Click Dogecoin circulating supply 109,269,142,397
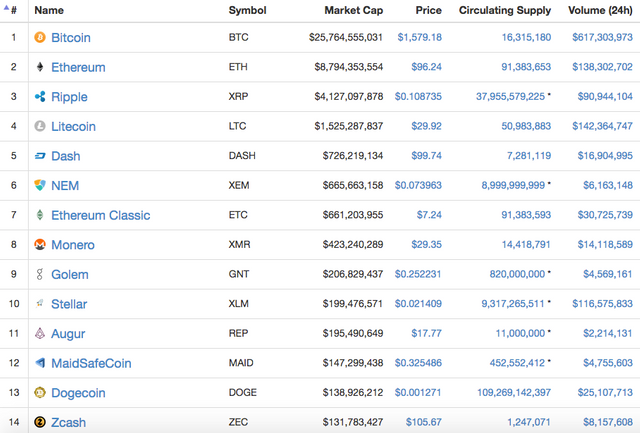The image size is (640, 433). click(x=514, y=392)
